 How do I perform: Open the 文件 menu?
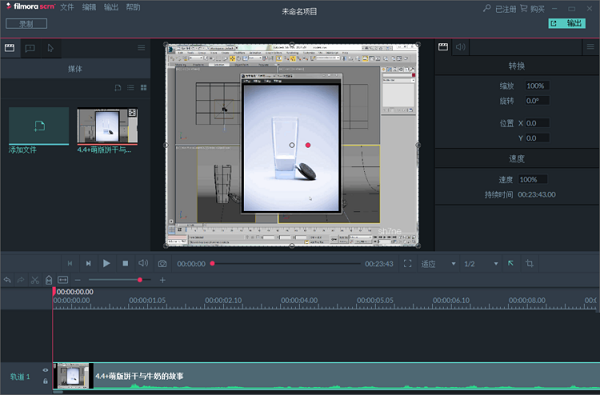click(67, 7)
